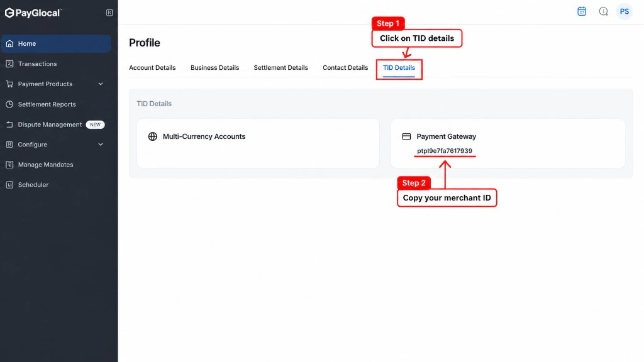Click the NEW badge next to Dispute Management

pos(96,124)
